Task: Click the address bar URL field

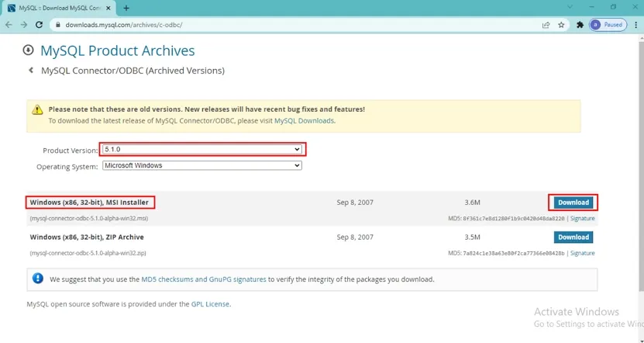Action: tap(300, 25)
